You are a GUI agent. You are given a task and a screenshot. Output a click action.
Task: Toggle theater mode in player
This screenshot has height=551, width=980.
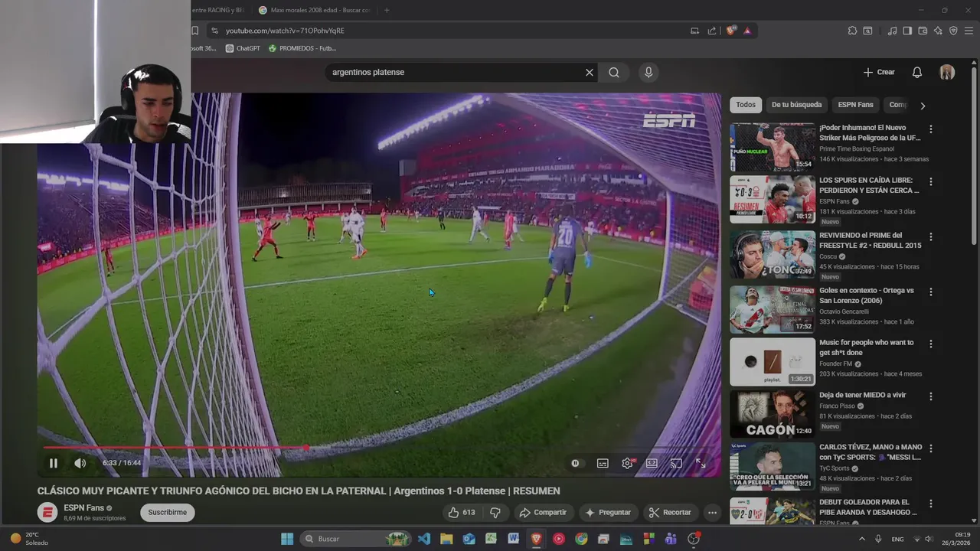pos(652,463)
